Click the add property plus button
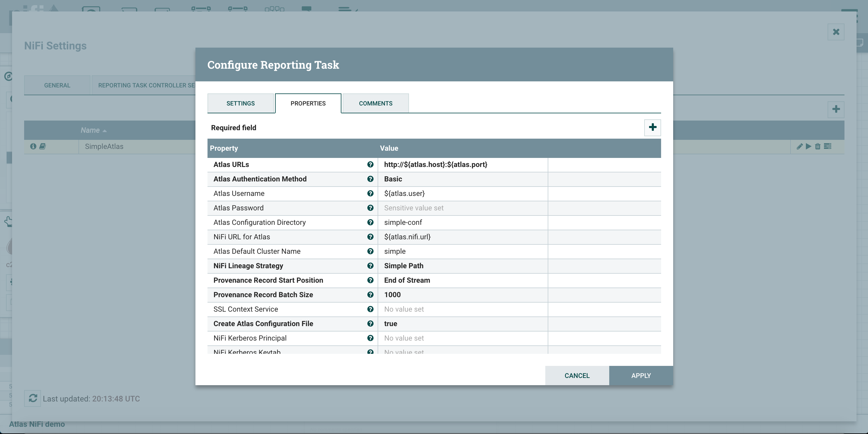This screenshot has height=434, width=868. (652, 127)
